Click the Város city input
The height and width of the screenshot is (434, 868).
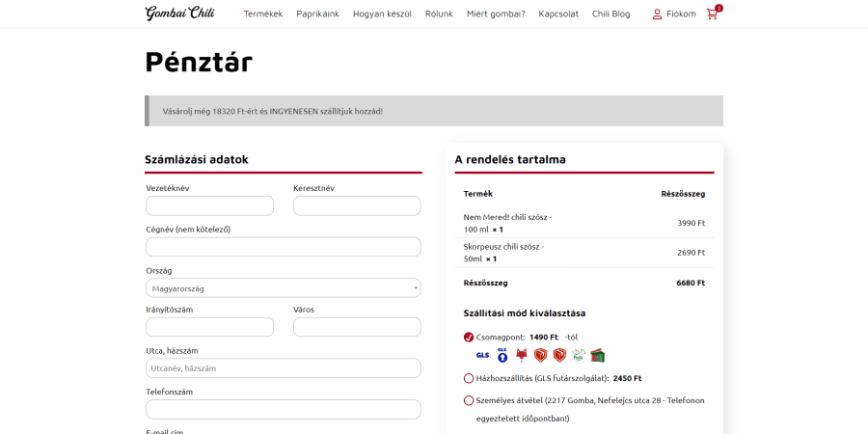[x=357, y=327]
